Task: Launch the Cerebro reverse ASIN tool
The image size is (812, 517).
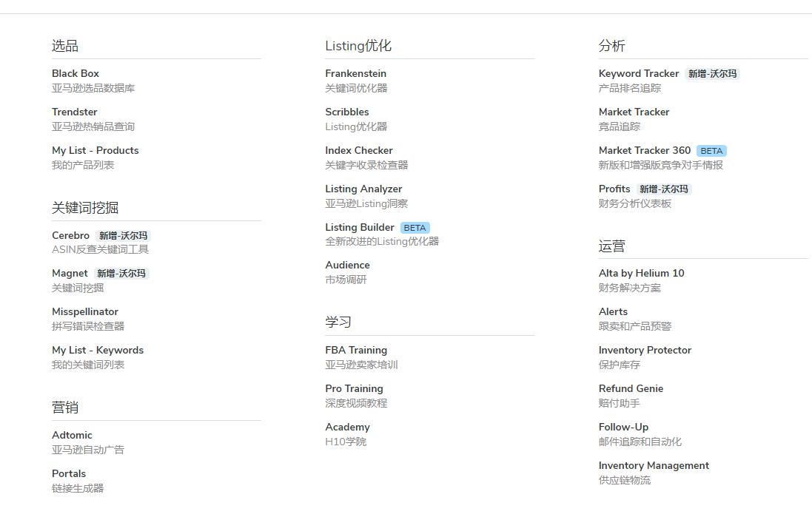Action: coord(70,236)
